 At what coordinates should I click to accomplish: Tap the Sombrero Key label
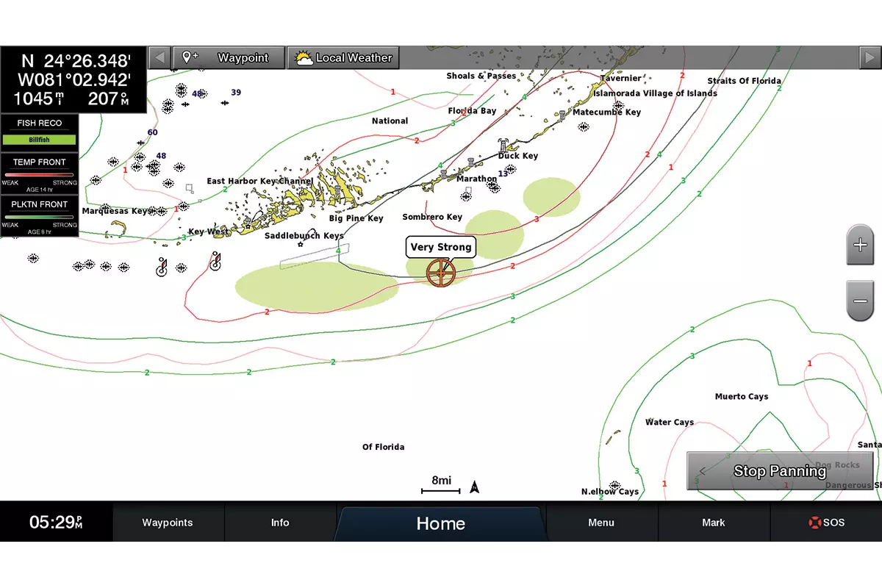point(432,217)
